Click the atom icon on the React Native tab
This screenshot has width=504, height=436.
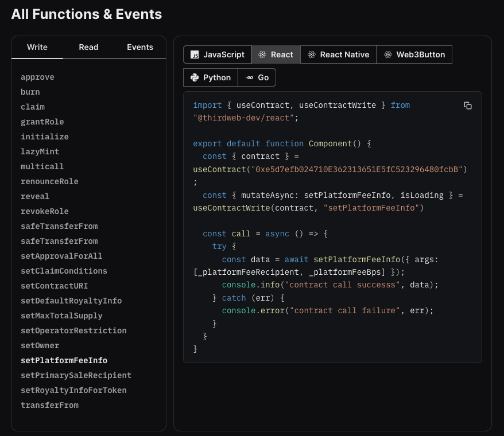click(x=312, y=54)
